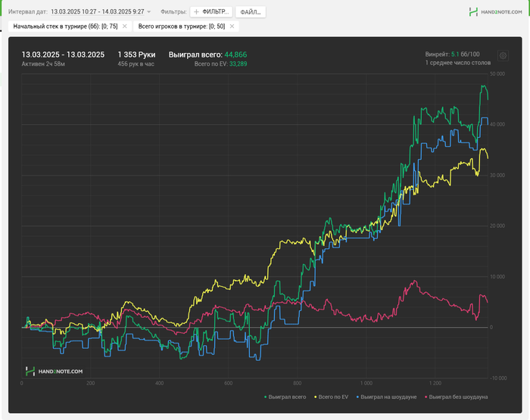Click the Интервал дат label

click(28, 12)
